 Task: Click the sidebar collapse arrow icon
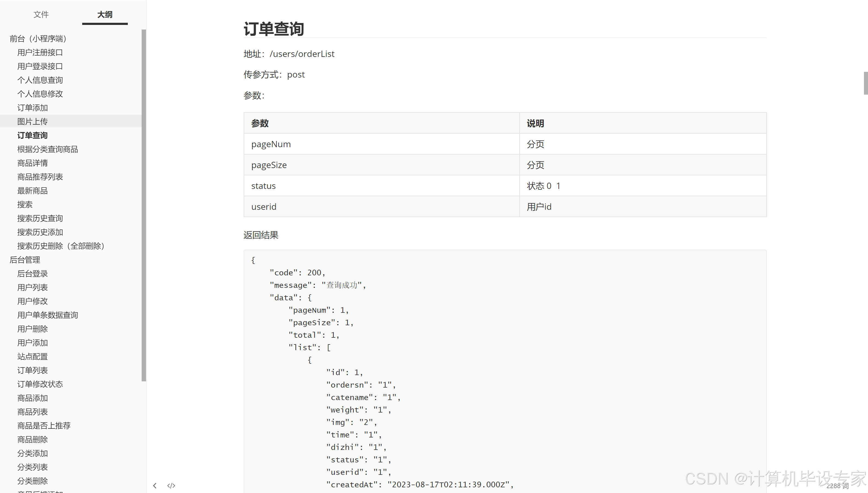pyautogui.click(x=155, y=486)
